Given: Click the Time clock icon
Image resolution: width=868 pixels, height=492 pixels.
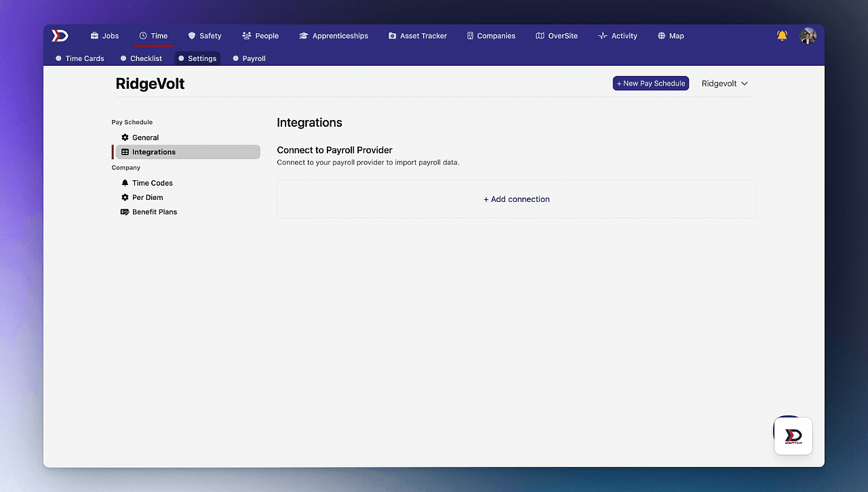Looking at the screenshot, I should (143, 36).
